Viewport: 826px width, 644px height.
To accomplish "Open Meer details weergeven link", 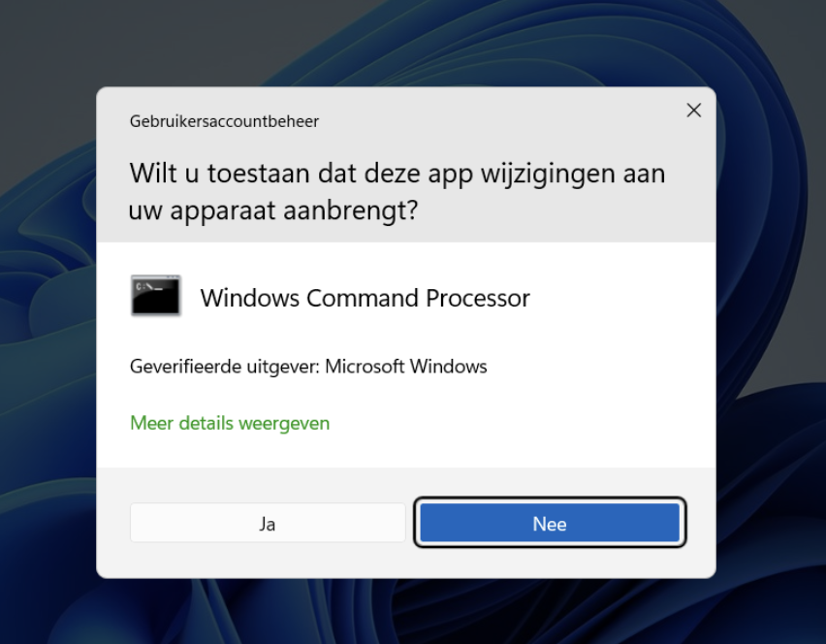I will pyautogui.click(x=230, y=423).
